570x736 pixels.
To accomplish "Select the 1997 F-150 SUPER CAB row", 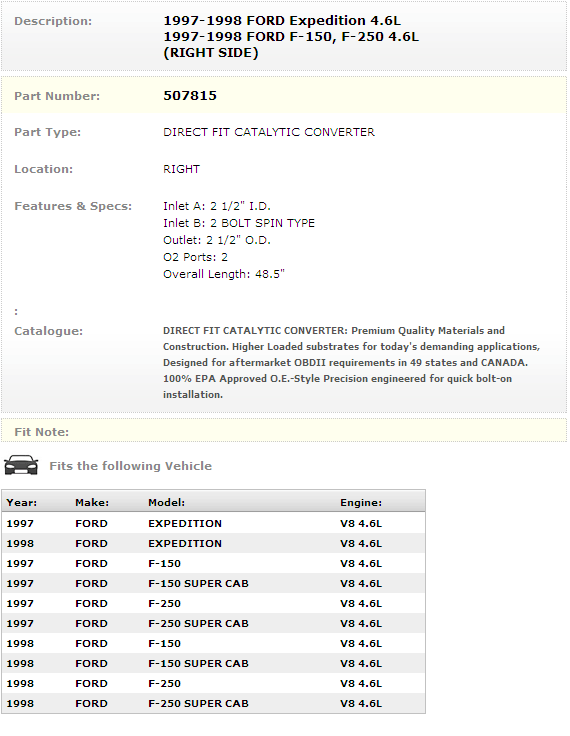I will point(214,583).
